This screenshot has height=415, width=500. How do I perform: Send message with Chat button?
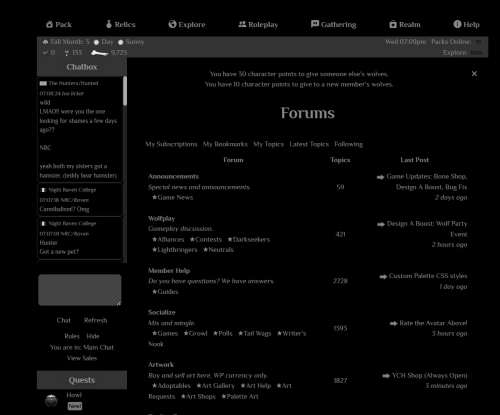(64, 320)
